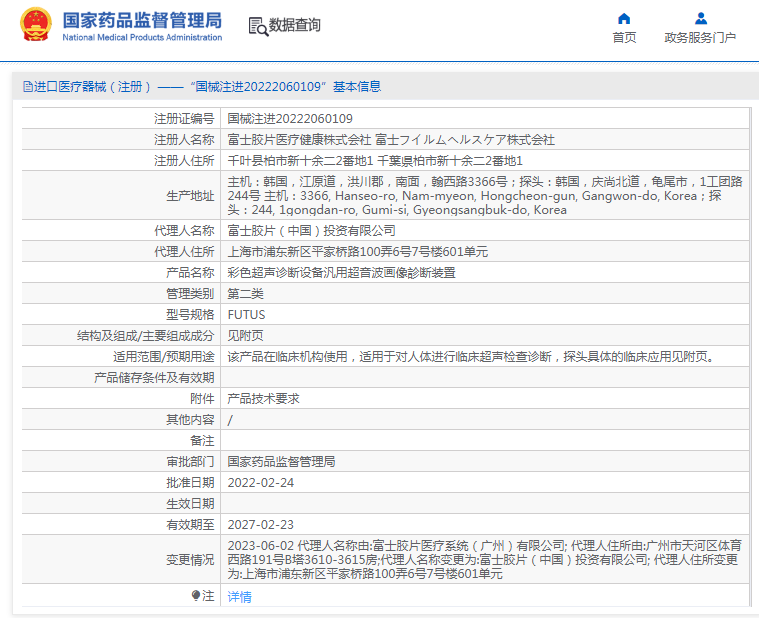Image resolution: width=759 pixels, height=618 pixels.
Task: Click the 代理人住所 label
Action: (184, 252)
